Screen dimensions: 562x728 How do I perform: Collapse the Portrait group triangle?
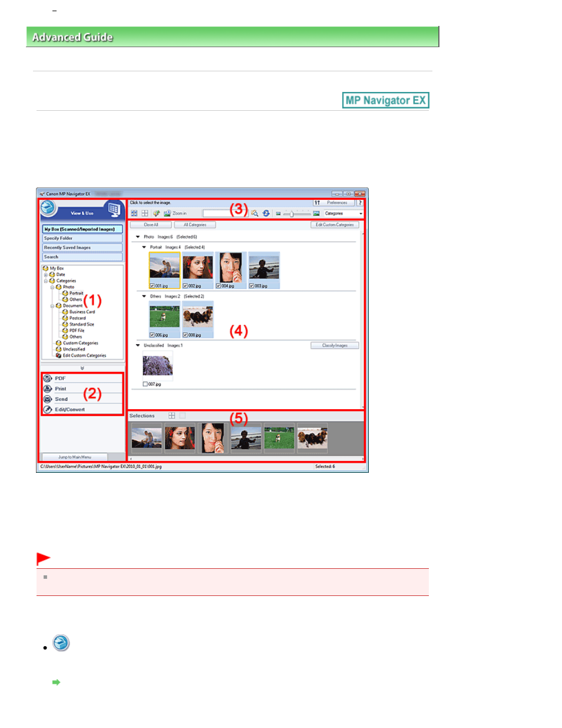(x=144, y=248)
